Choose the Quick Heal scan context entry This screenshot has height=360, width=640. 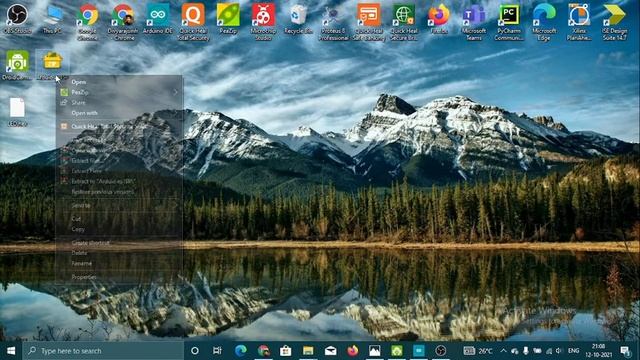[119, 127]
